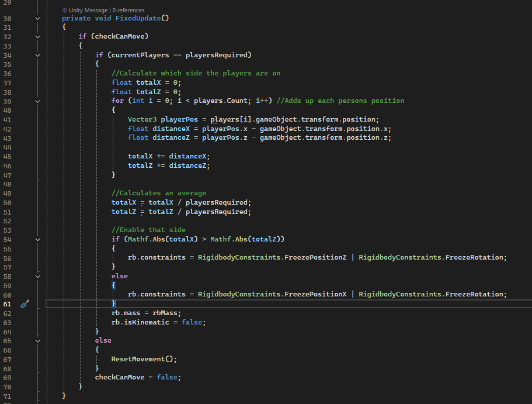Click the Unity Message cube icon

(64, 11)
